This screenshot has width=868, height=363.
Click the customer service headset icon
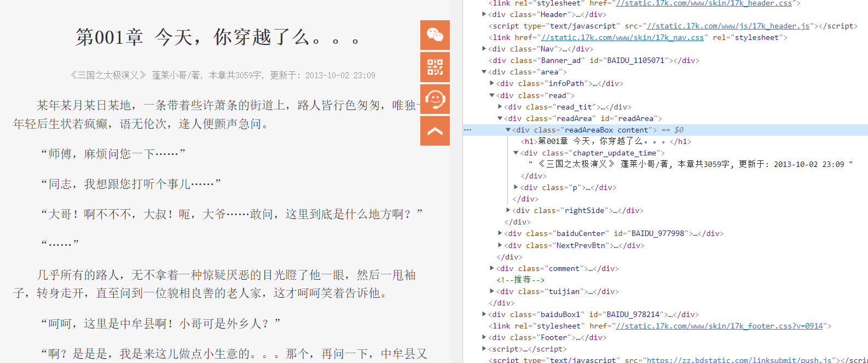435,99
